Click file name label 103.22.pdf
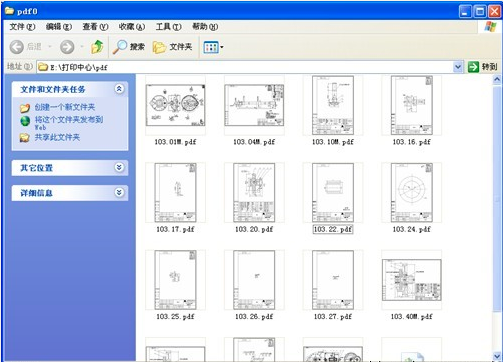 333,229
